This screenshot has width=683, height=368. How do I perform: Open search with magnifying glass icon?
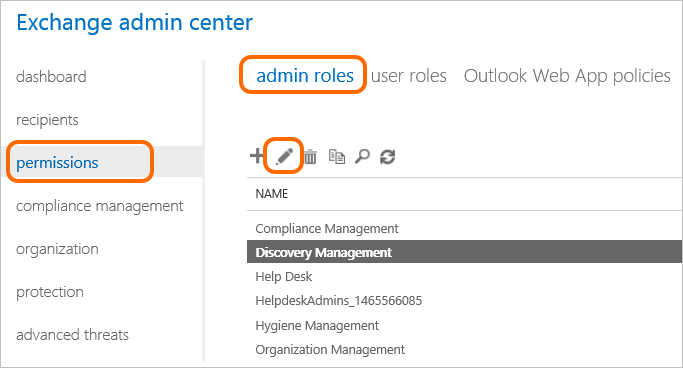tap(362, 156)
